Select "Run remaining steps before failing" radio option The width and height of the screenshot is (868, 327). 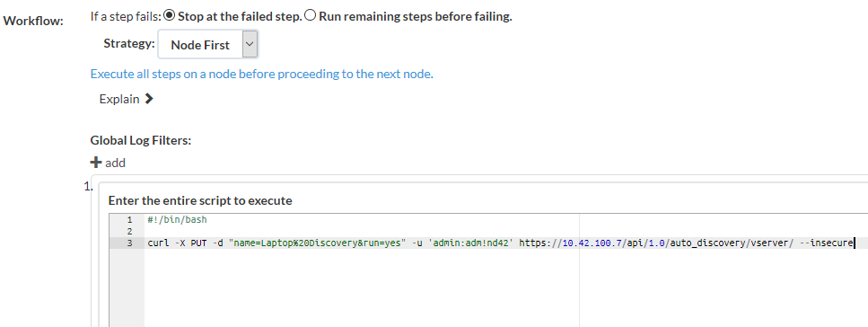(311, 16)
